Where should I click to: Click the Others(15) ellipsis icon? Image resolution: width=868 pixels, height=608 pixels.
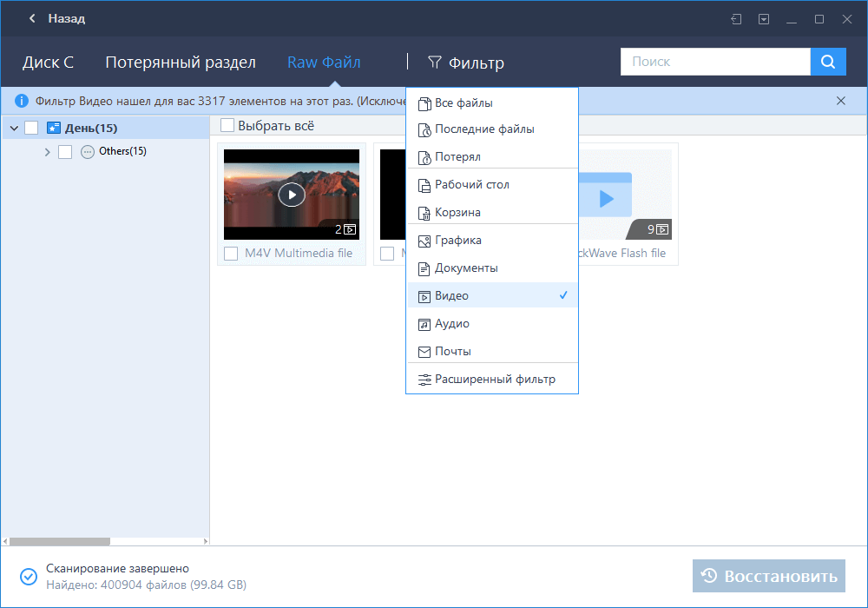pyautogui.click(x=88, y=152)
